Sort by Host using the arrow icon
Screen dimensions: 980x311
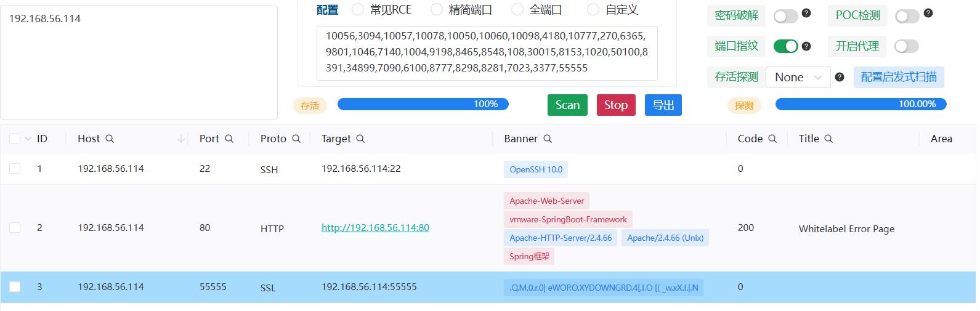click(181, 139)
